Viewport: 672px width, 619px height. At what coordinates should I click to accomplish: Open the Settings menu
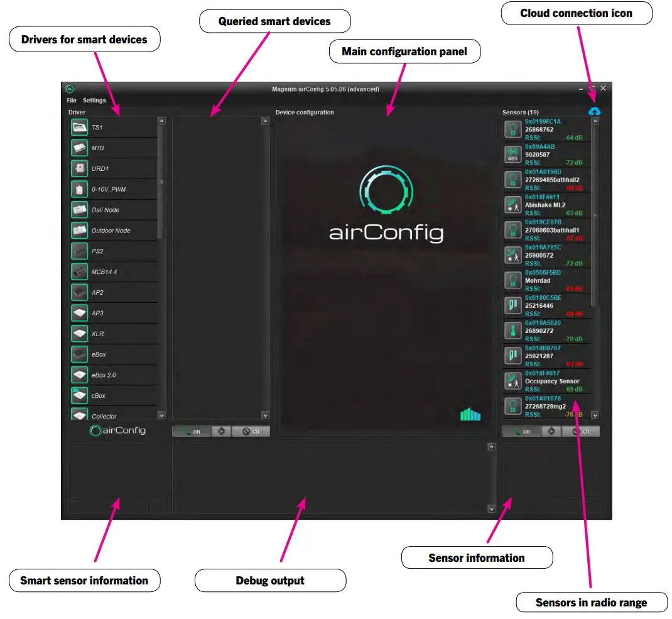point(94,101)
